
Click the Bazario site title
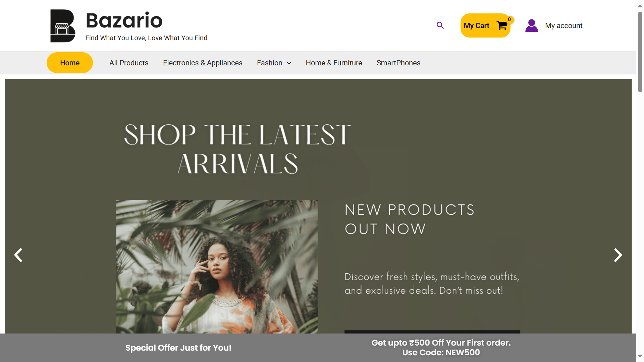click(x=124, y=20)
